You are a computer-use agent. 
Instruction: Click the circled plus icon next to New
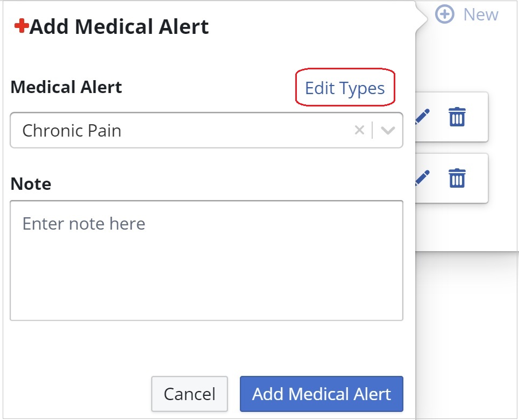[x=445, y=15]
